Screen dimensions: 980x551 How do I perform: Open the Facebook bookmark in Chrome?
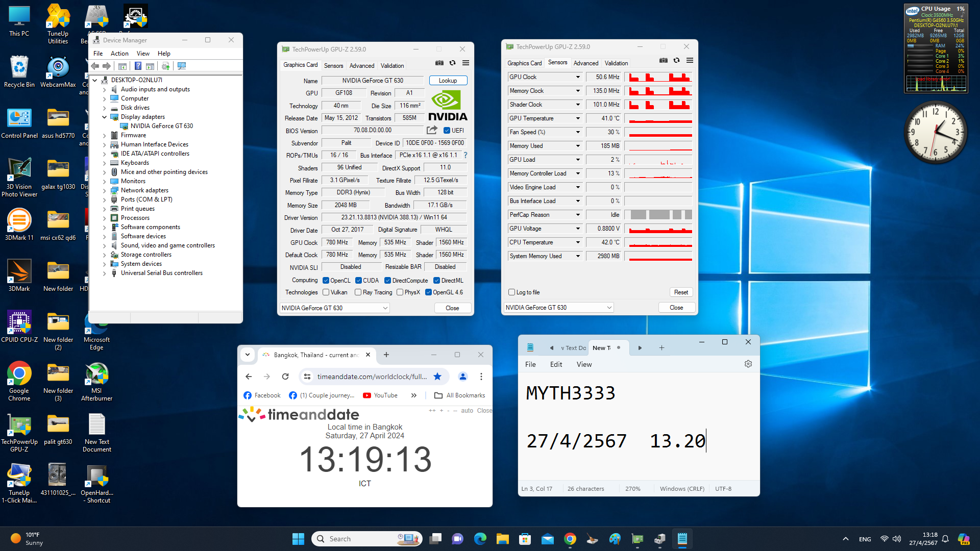262,395
